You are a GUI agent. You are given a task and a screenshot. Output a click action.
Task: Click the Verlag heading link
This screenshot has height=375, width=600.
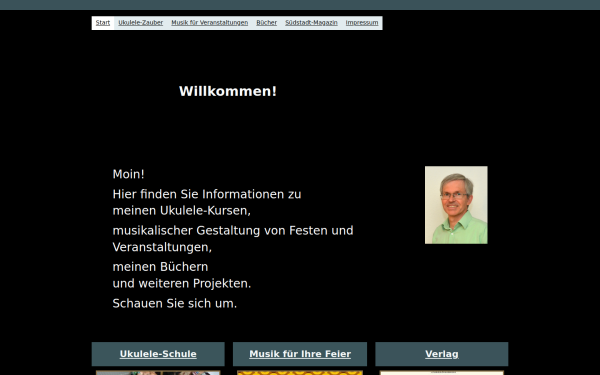click(x=442, y=354)
